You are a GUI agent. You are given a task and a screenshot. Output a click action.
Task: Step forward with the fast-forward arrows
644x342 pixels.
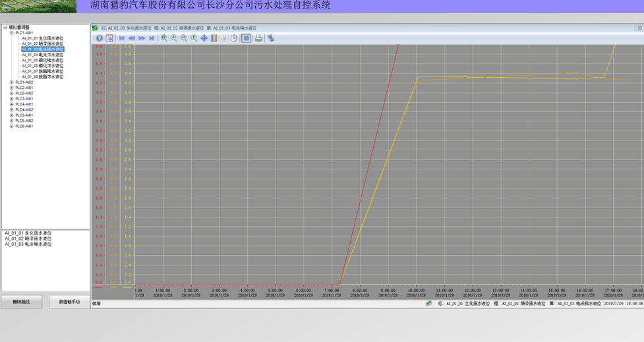point(142,38)
